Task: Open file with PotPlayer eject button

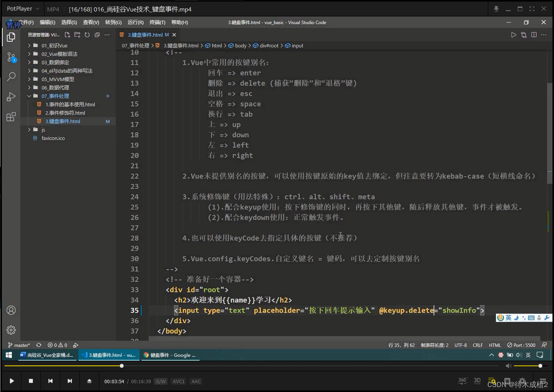Action: coord(89,381)
